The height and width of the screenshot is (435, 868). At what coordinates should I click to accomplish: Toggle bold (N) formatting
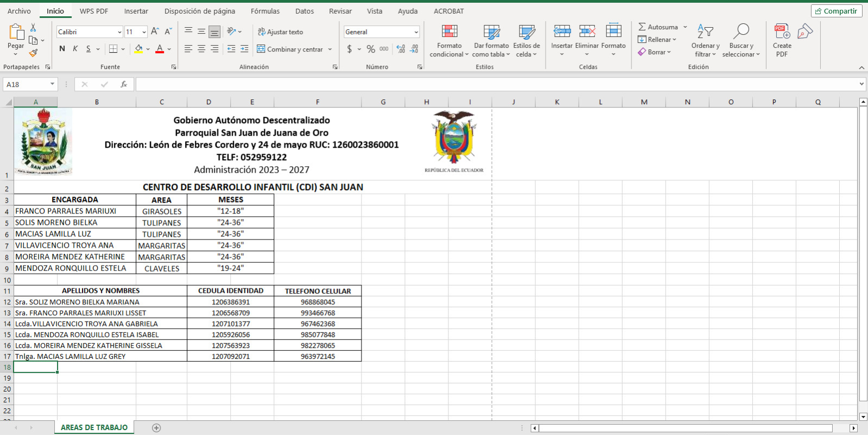[x=62, y=49]
